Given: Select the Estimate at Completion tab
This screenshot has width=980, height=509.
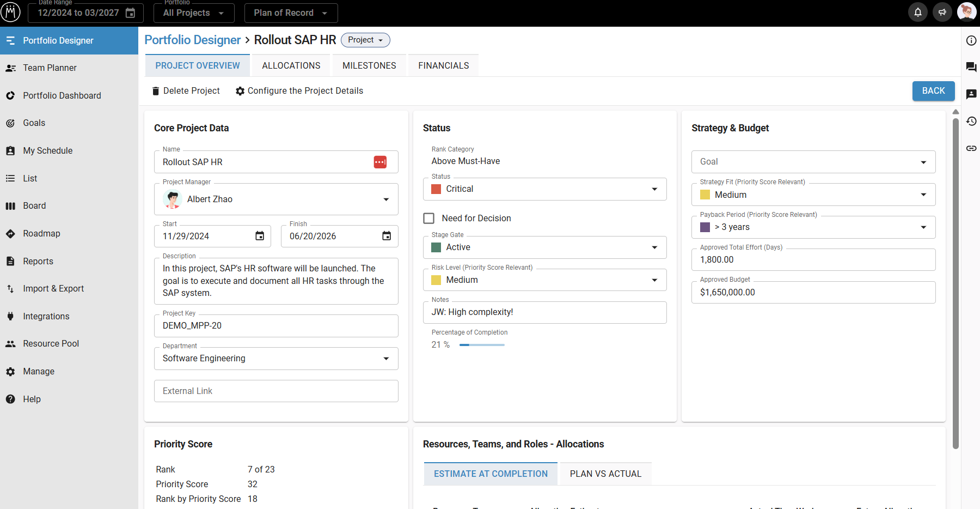Looking at the screenshot, I should coord(491,474).
